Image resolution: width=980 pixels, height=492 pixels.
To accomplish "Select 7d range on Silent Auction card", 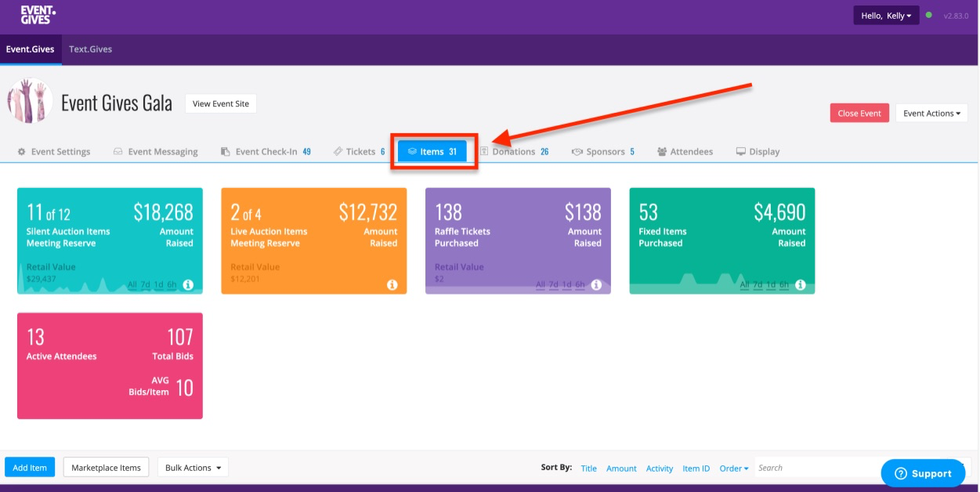I will click(x=145, y=285).
